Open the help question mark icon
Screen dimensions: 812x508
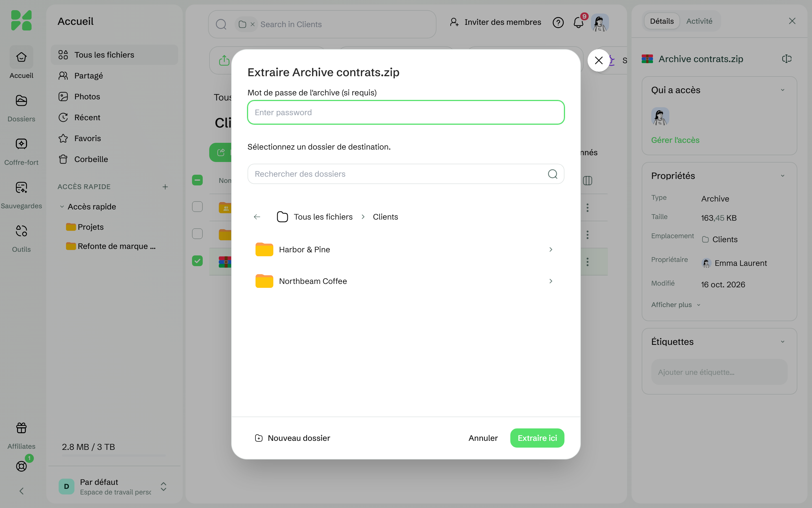[x=558, y=23]
